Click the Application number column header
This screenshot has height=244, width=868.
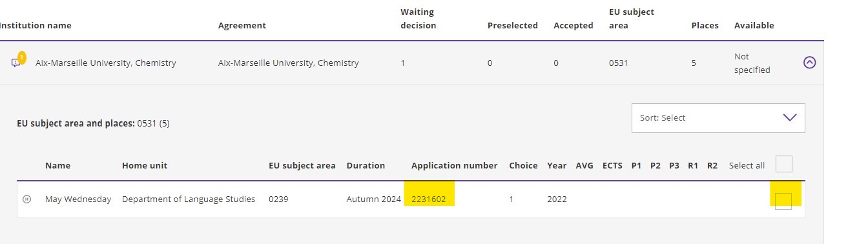tap(454, 166)
